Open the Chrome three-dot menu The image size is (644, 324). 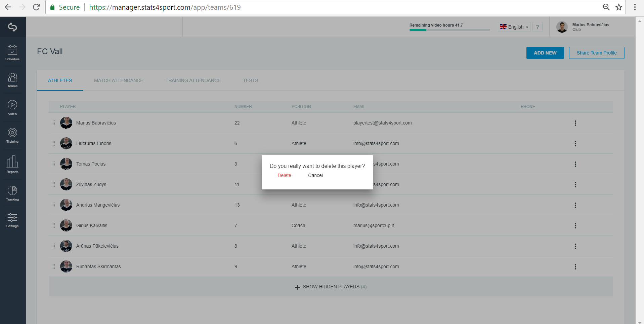(x=635, y=7)
